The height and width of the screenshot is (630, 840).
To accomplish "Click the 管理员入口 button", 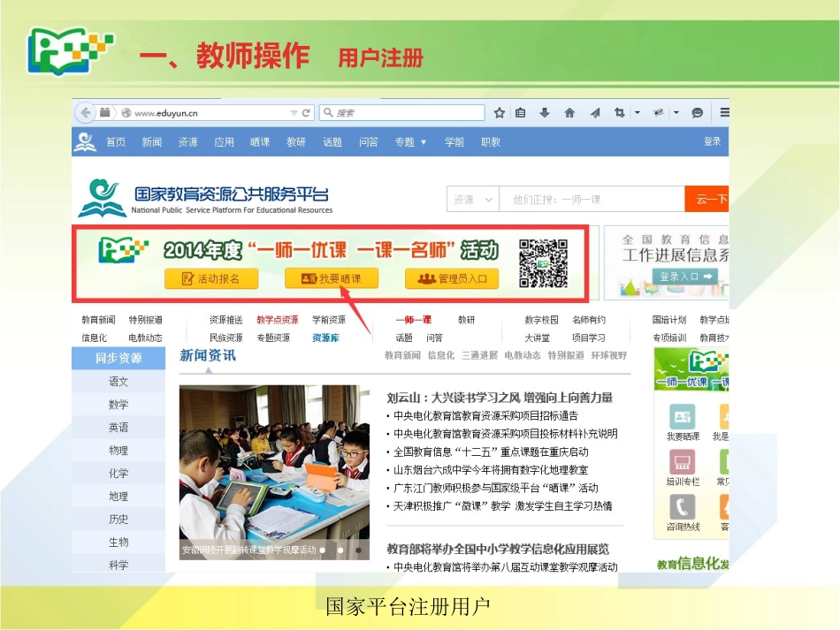I will coord(452,279).
